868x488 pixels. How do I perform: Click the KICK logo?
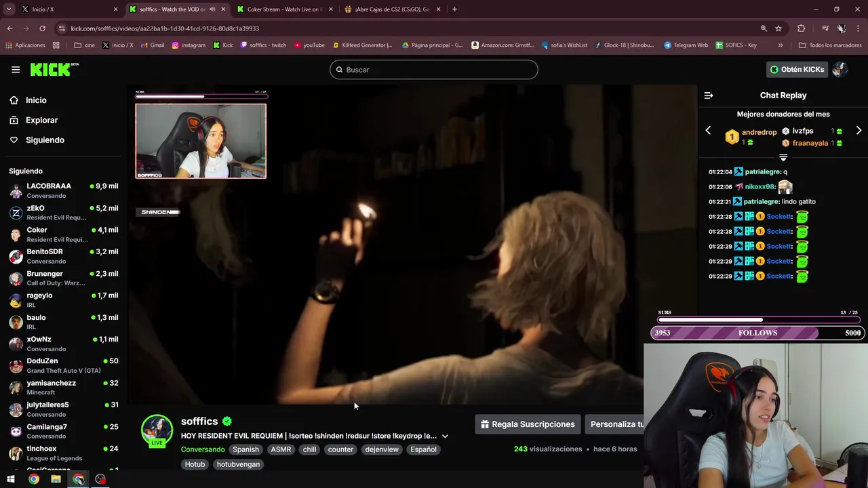[54, 69]
